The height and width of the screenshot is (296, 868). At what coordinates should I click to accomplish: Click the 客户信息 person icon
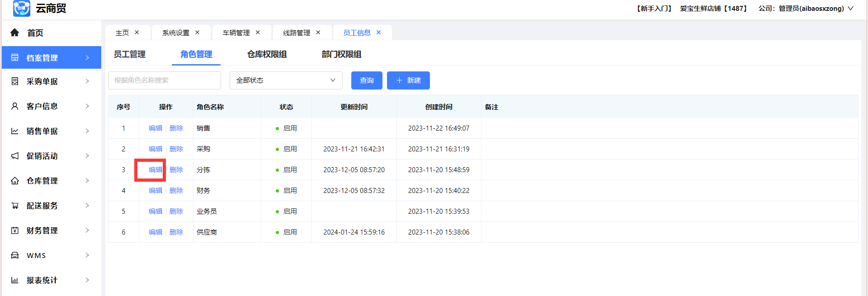coord(15,106)
